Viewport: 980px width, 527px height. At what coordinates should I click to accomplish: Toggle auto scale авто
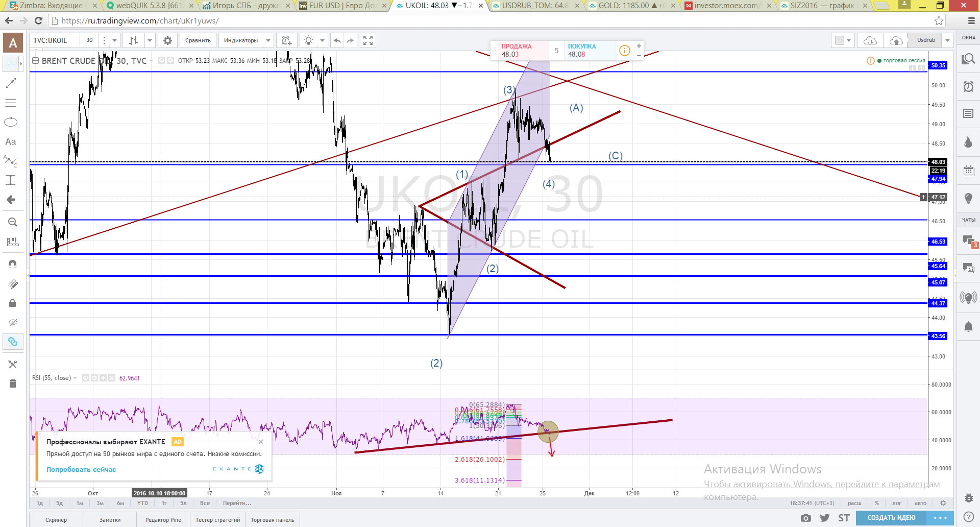920,503
